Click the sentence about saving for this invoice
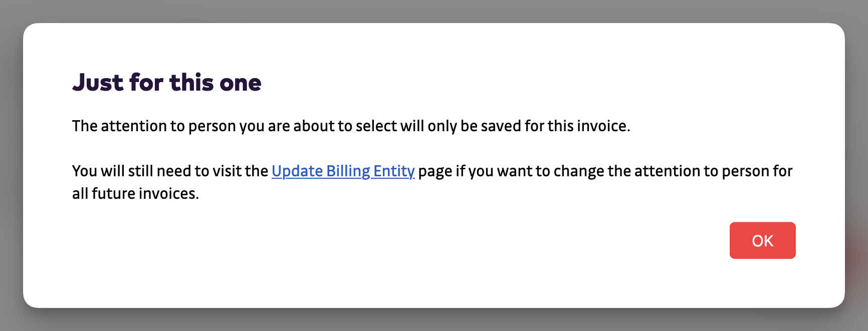868x331 pixels. click(x=351, y=126)
